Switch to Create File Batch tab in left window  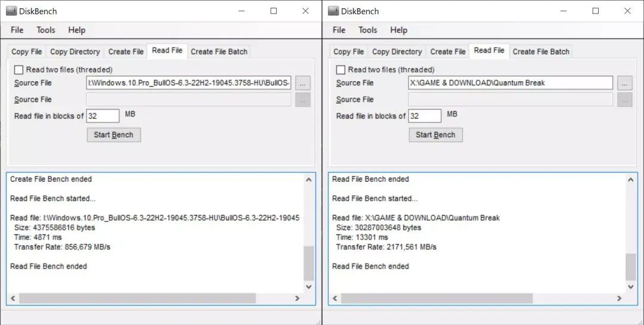[x=219, y=52]
